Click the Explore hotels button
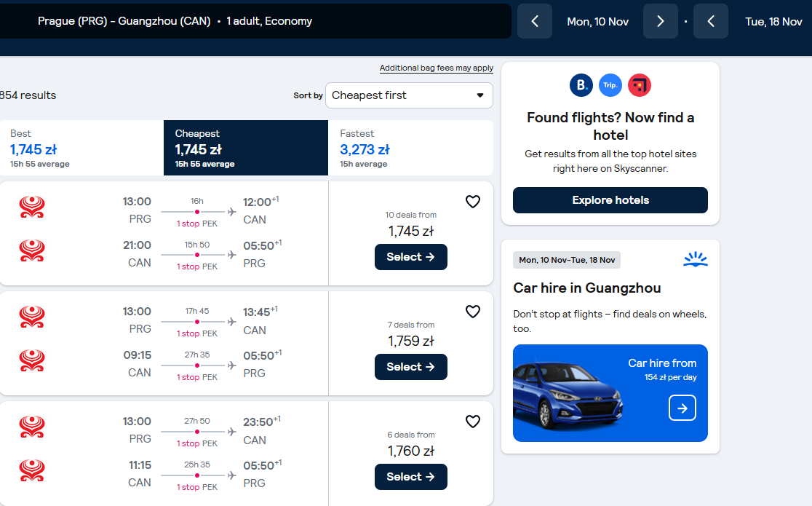 click(x=610, y=200)
